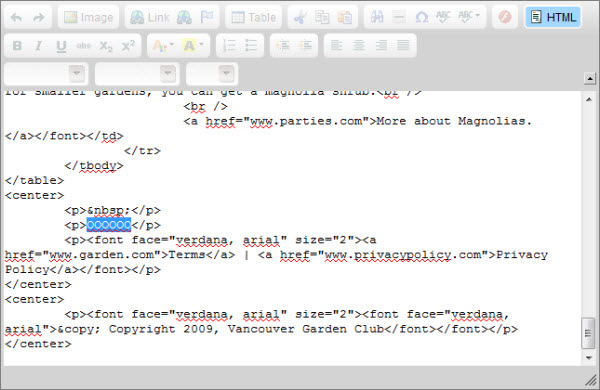Open the font color dropdown arrow

point(171,45)
